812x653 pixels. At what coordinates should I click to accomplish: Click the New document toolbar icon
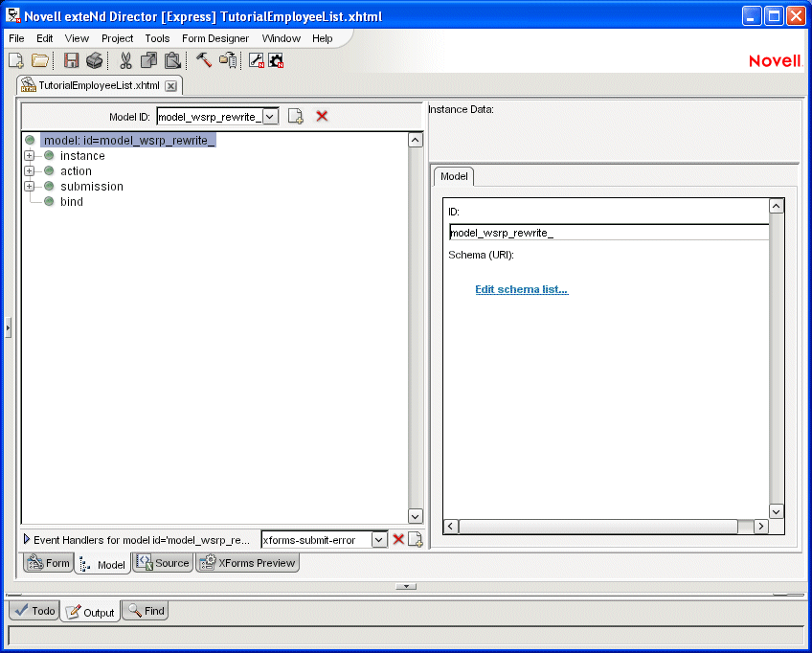(x=16, y=61)
